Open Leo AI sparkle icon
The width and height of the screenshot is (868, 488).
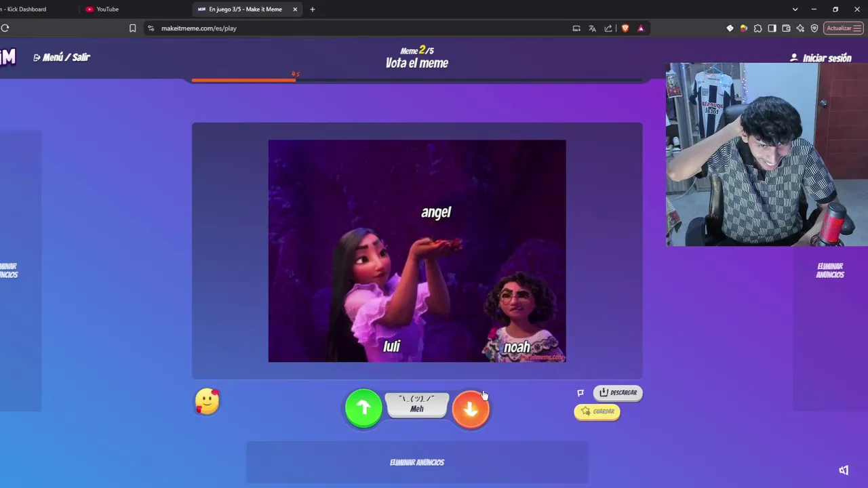(800, 28)
